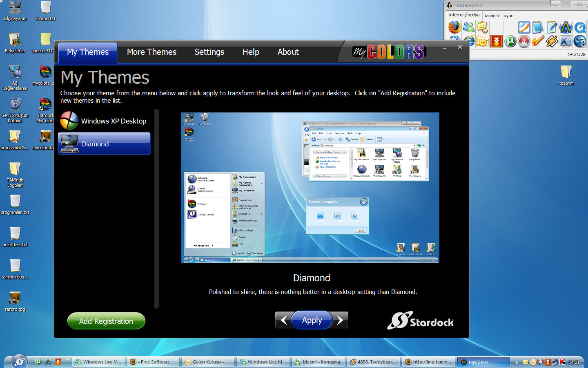
Task: Apply the Diamond theme
Action: (x=312, y=320)
